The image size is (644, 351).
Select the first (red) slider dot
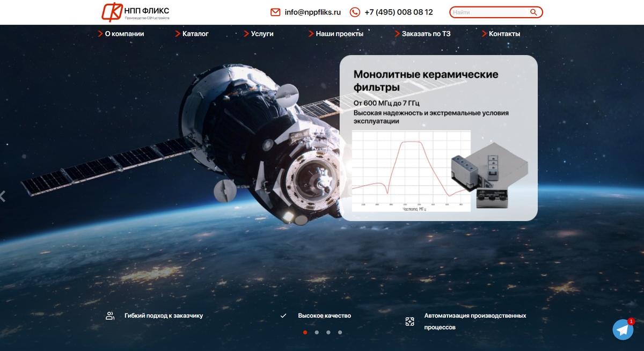coord(305,332)
